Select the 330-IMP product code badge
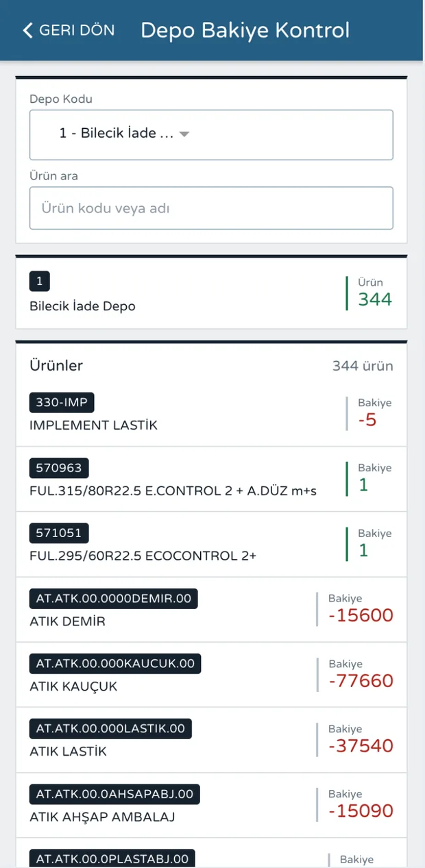This screenshot has width=425, height=868. click(62, 402)
